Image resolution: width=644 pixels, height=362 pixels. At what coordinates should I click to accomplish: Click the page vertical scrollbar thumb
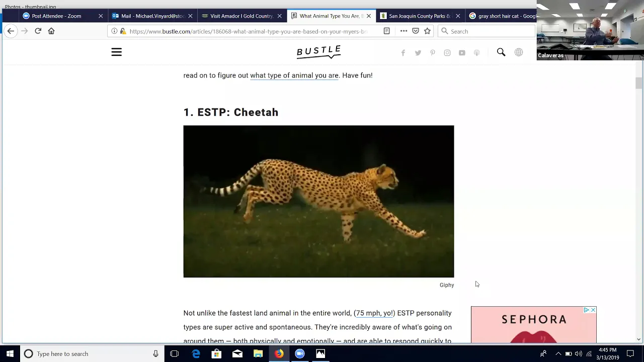click(x=638, y=83)
